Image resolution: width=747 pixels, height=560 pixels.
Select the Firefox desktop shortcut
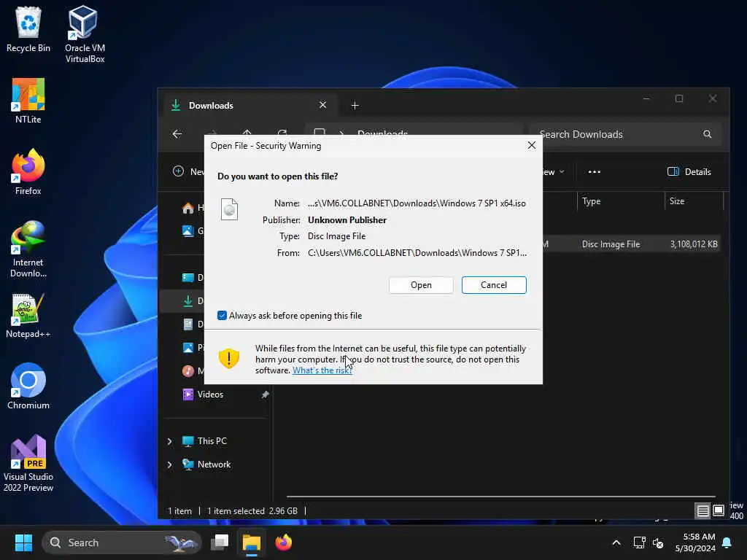pyautogui.click(x=28, y=172)
